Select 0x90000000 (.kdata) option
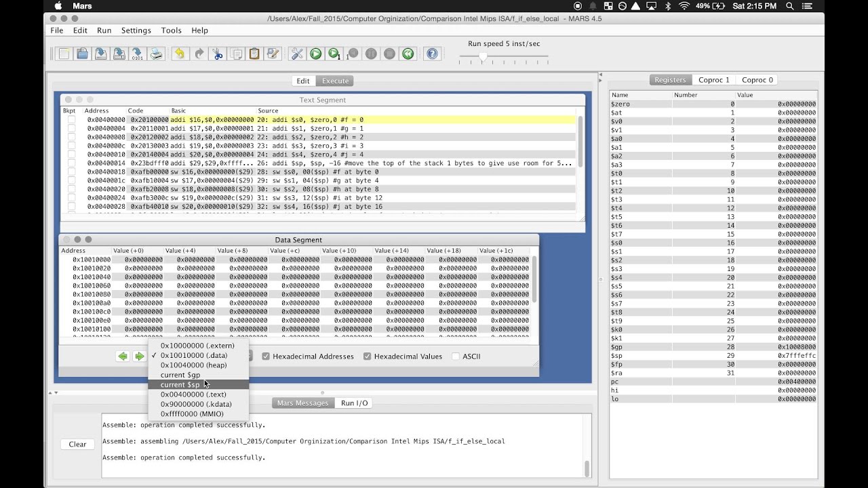 click(198, 404)
